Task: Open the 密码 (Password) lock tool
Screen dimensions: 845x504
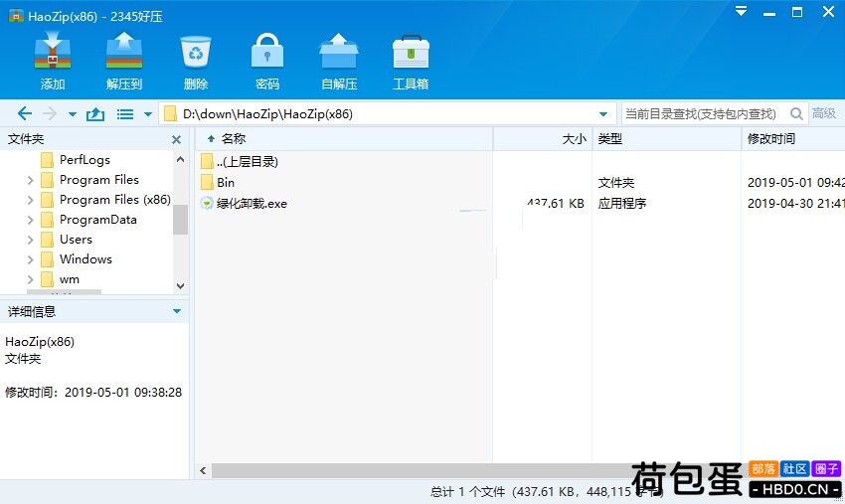Action: pyautogui.click(x=267, y=51)
